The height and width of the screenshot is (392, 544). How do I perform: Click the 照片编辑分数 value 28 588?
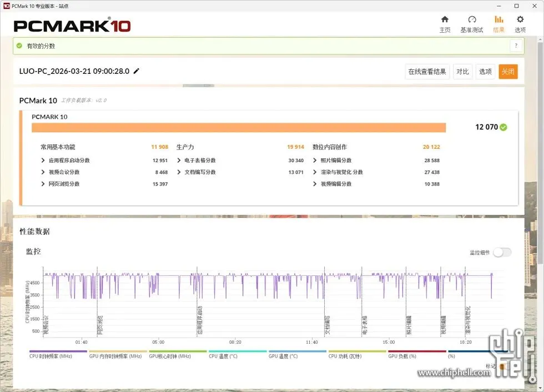click(x=432, y=160)
